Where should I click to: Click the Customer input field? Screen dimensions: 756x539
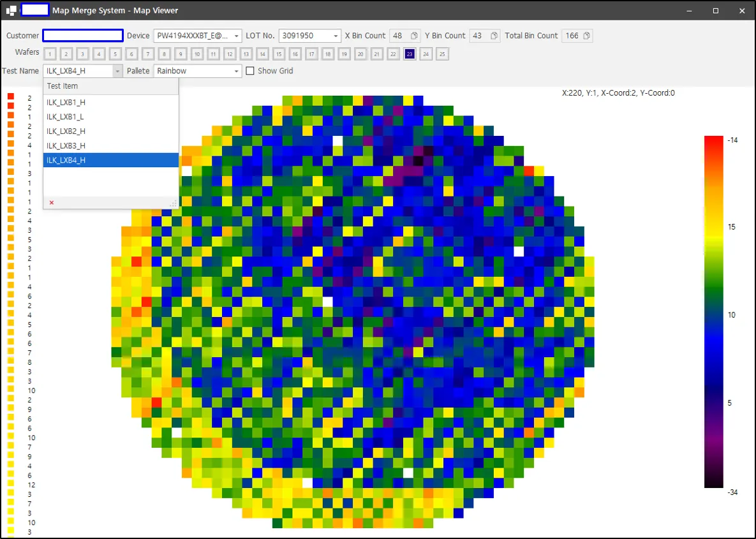click(83, 36)
